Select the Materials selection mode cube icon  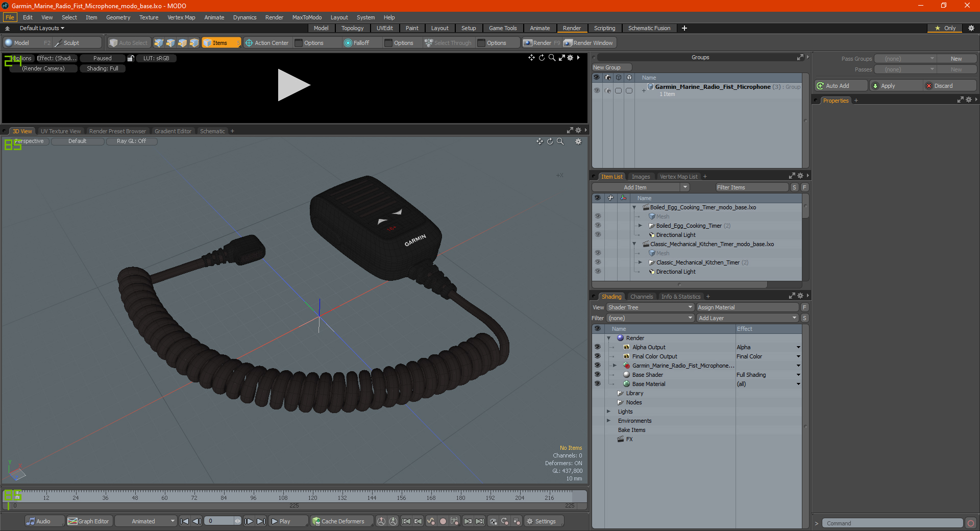pyautogui.click(x=194, y=43)
